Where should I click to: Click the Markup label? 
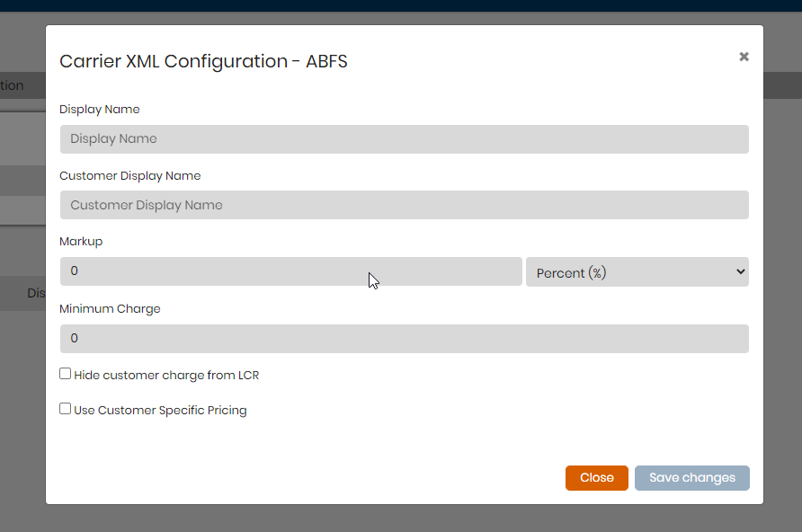pyautogui.click(x=81, y=241)
